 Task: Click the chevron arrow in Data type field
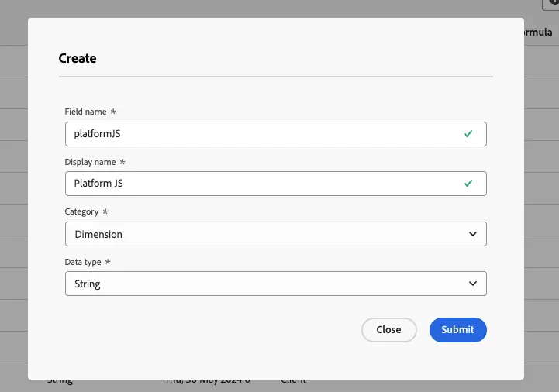473,284
